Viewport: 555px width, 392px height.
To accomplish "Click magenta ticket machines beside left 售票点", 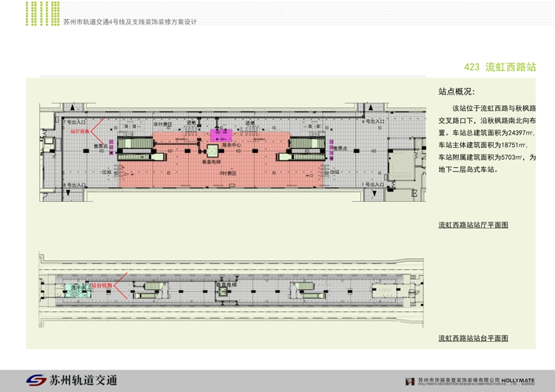I will tap(111, 147).
